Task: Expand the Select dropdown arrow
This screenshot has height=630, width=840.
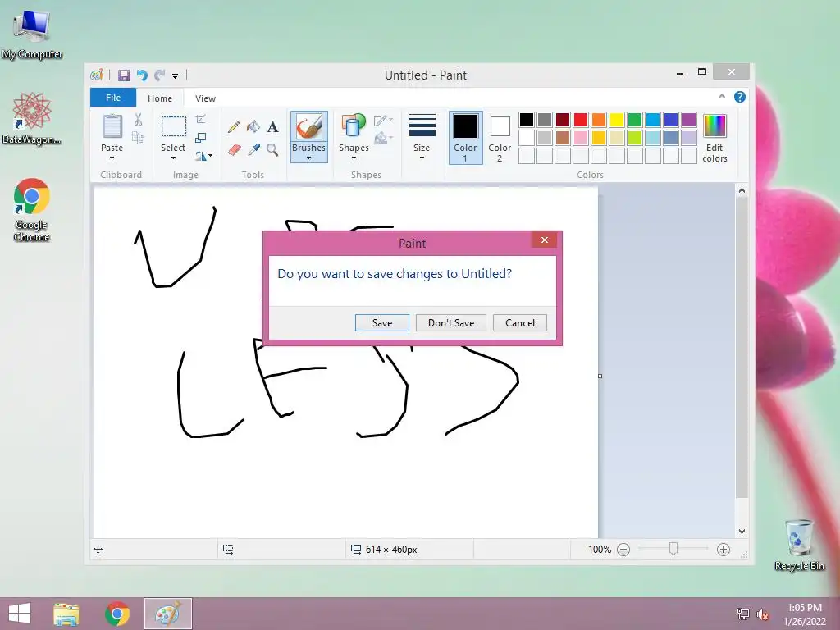Action: tap(173, 158)
